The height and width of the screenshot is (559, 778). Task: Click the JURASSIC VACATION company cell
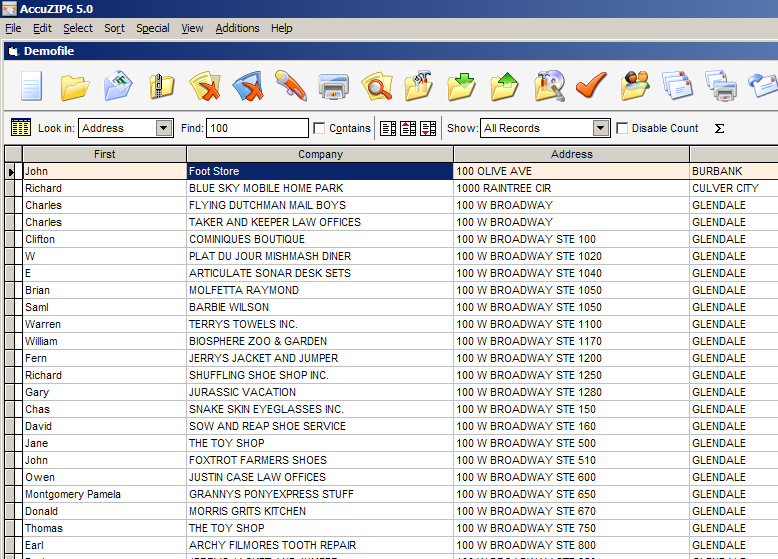tap(320, 392)
